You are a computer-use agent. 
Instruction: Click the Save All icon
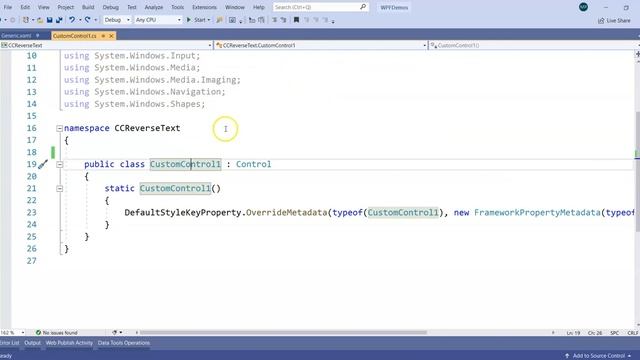point(59,20)
